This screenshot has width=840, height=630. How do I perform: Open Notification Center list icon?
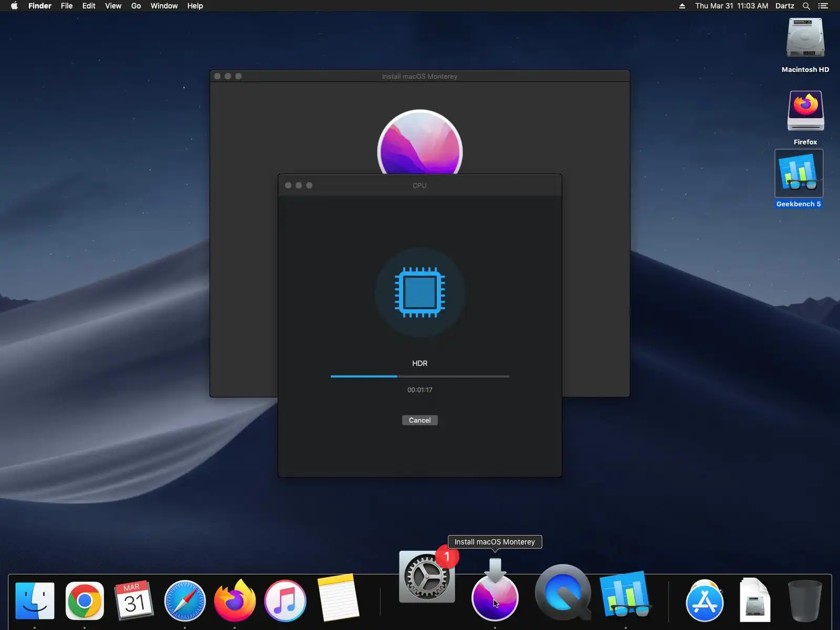(823, 6)
